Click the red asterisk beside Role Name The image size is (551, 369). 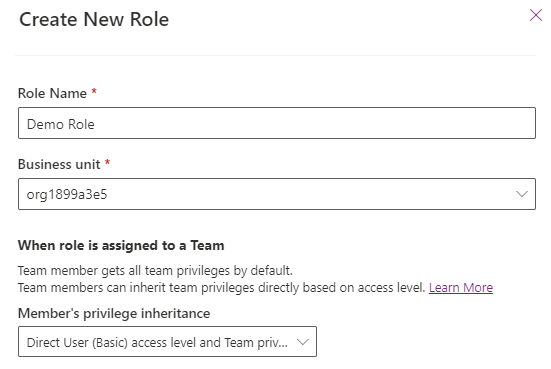[x=94, y=91]
